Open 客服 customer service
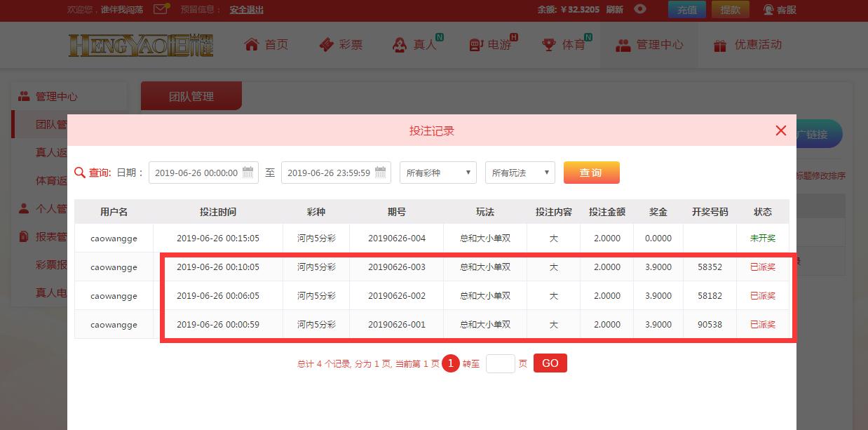The width and height of the screenshot is (868, 430). point(780,10)
